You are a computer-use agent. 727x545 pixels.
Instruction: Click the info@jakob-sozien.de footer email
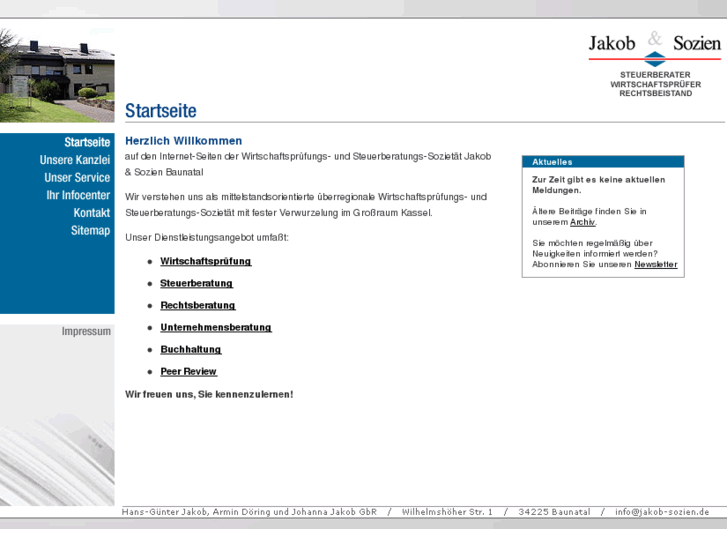[662, 512]
